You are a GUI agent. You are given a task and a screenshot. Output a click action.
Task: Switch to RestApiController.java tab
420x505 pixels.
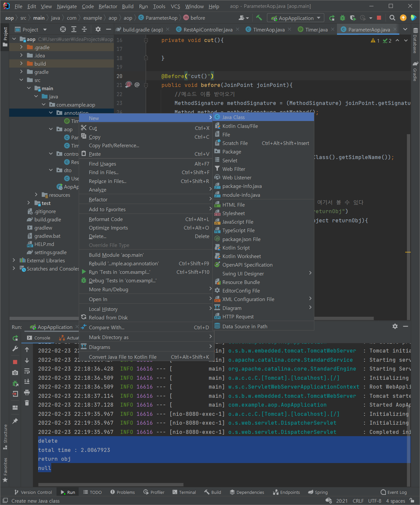208,30
